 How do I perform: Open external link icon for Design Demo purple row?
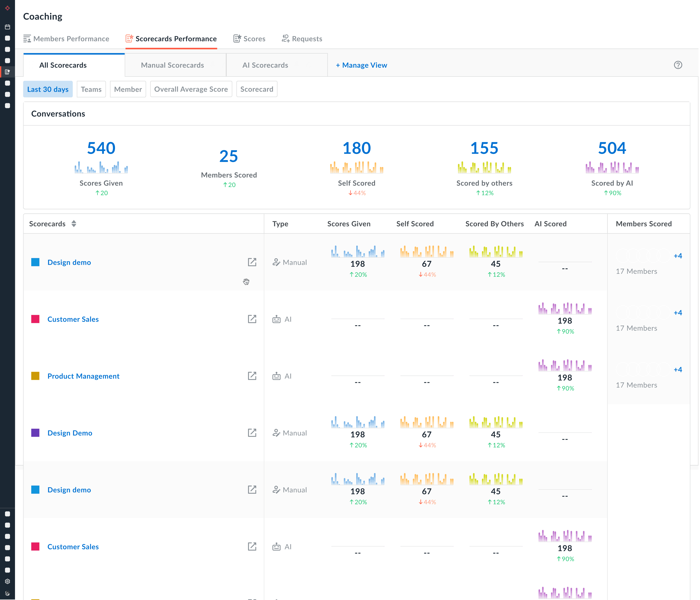[x=252, y=433]
